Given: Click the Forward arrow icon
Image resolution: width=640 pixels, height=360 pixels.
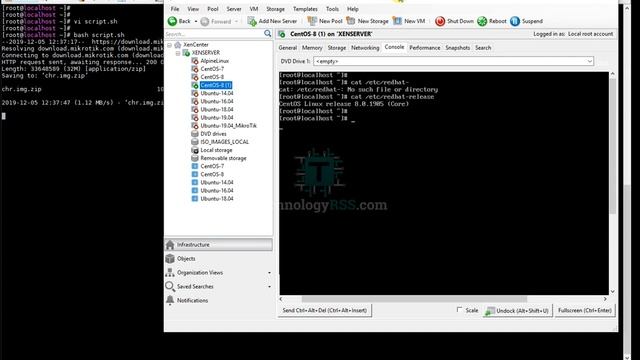Looking at the screenshot, I should [x=205, y=21].
